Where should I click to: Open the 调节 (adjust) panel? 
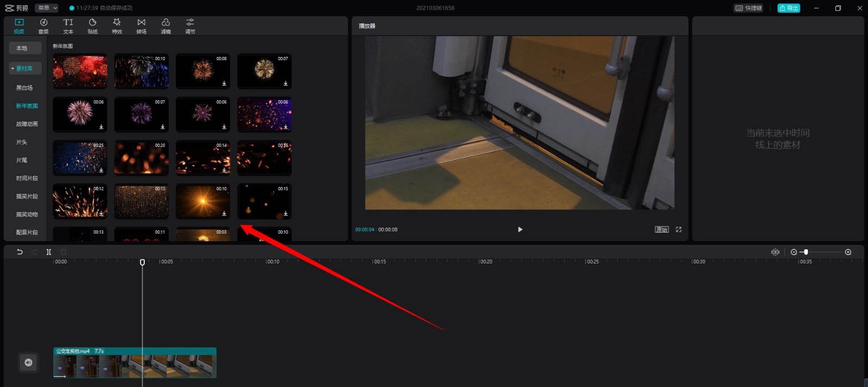coord(190,25)
